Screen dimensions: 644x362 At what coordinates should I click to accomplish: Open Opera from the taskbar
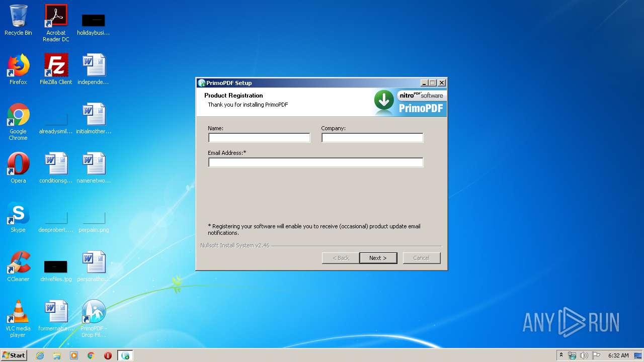pos(108,355)
